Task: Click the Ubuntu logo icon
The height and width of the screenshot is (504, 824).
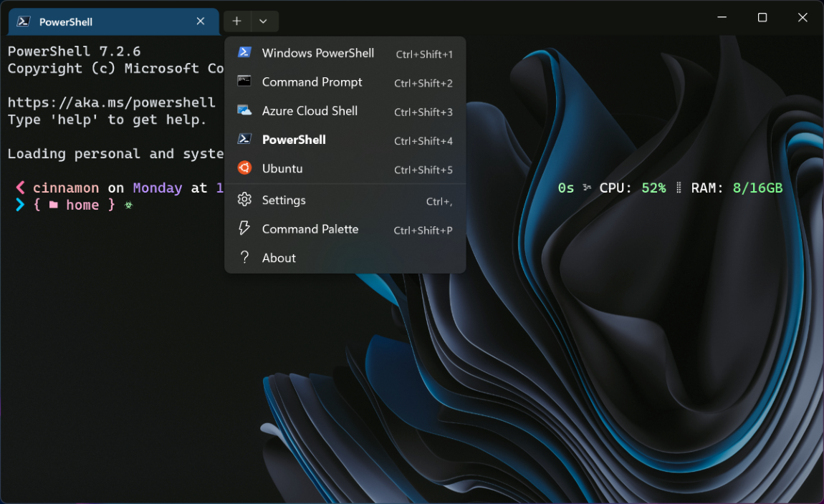Action: [x=244, y=168]
